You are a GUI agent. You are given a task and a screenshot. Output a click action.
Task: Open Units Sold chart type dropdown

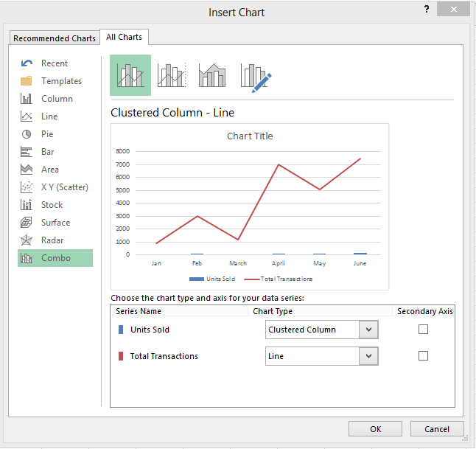pyautogui.click(x=368, y=330)
